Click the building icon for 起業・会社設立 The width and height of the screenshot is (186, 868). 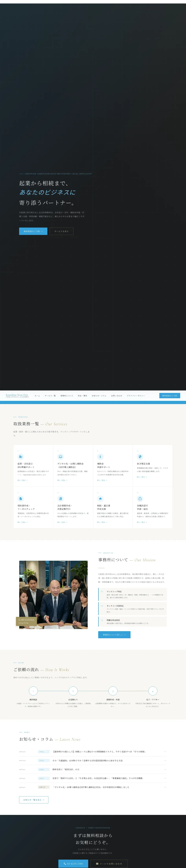coord(21,457)
